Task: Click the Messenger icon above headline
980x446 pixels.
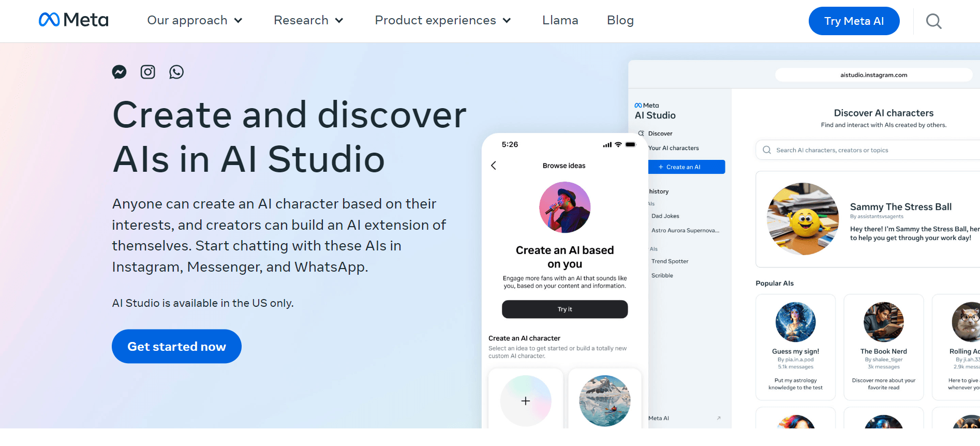Action: point(120,72)
